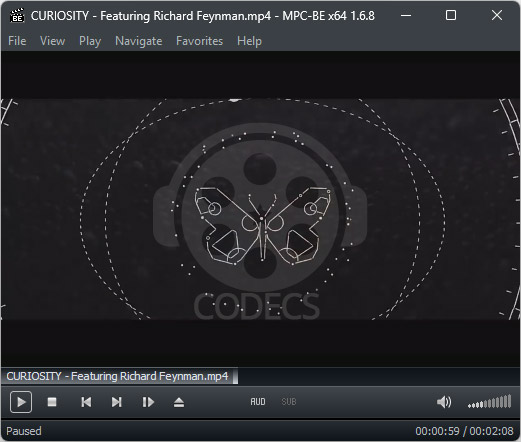Open the Favorites menu
The width and height of the screenshot is (521, 442).
click(x=199, y=41)
